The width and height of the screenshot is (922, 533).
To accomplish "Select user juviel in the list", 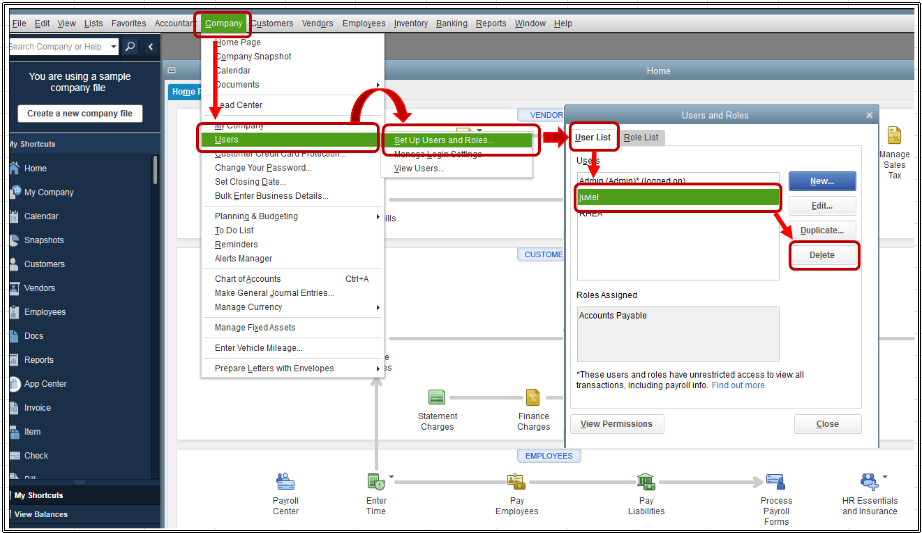I will click(678, 197).
